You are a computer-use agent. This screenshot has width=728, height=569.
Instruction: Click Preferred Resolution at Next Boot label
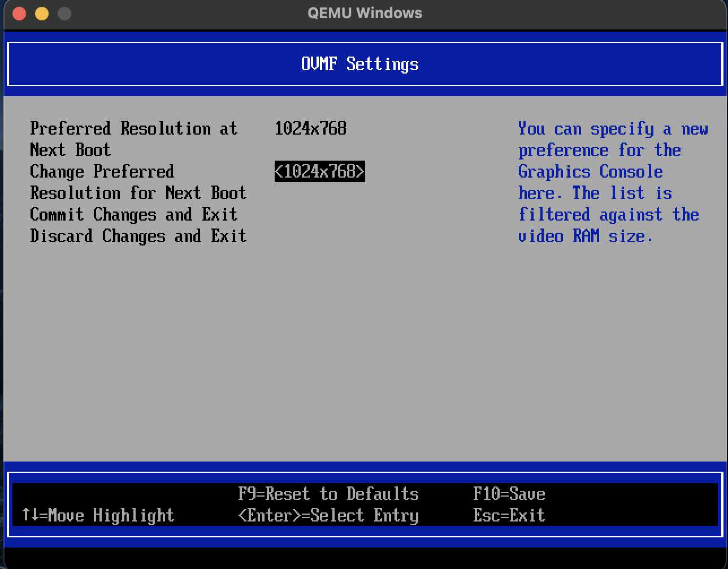[x=134, y=139]
